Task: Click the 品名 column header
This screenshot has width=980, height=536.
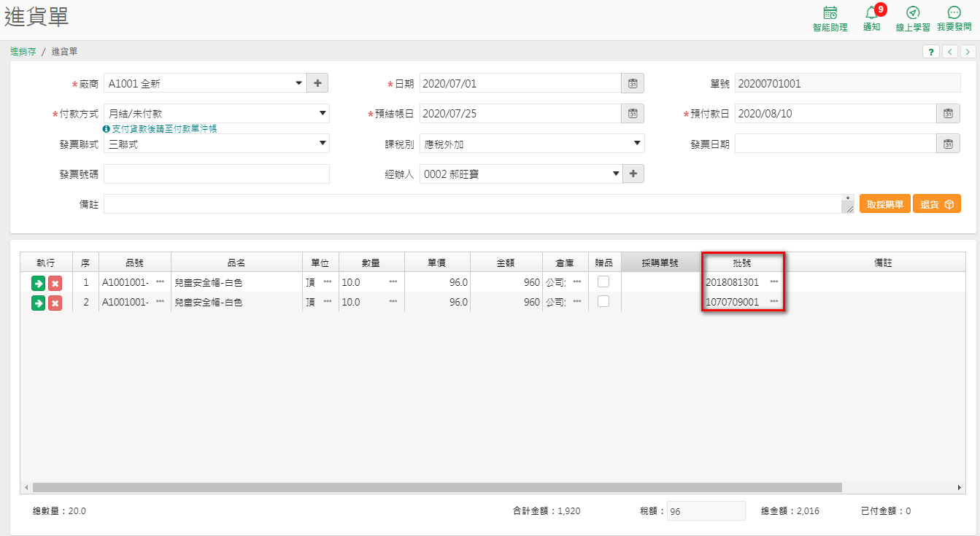Action: tap(236, 263)
